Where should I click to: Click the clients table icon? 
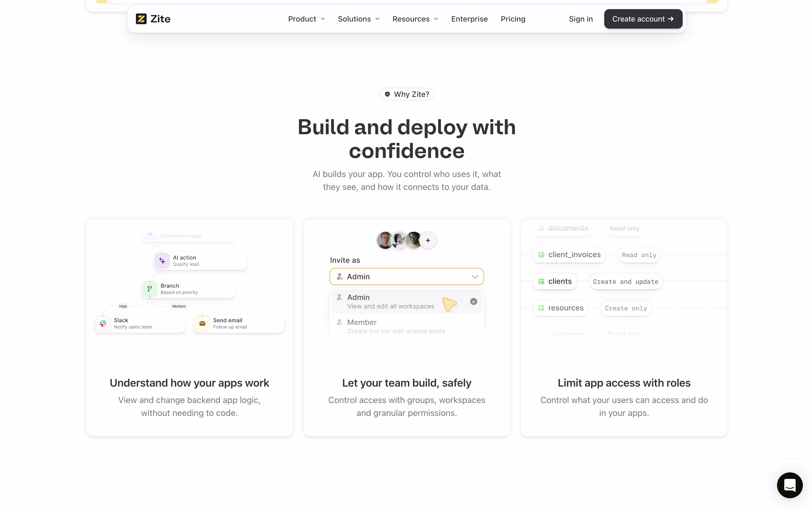541,281
